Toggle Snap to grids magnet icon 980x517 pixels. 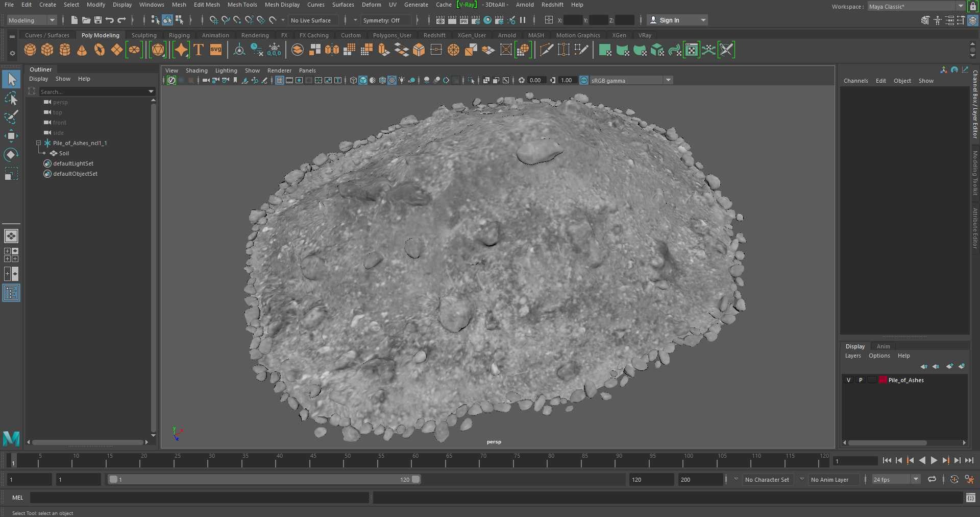(x=213, y=20)
